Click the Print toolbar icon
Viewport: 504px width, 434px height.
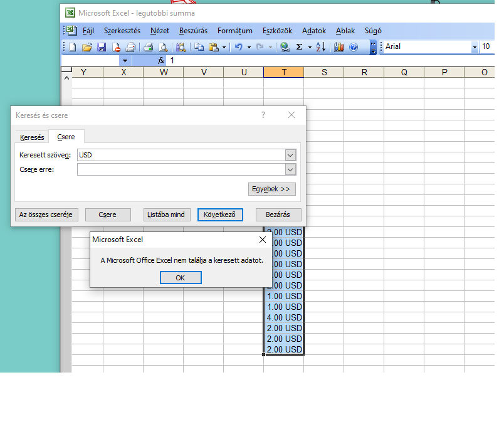(x=148, y=47)
